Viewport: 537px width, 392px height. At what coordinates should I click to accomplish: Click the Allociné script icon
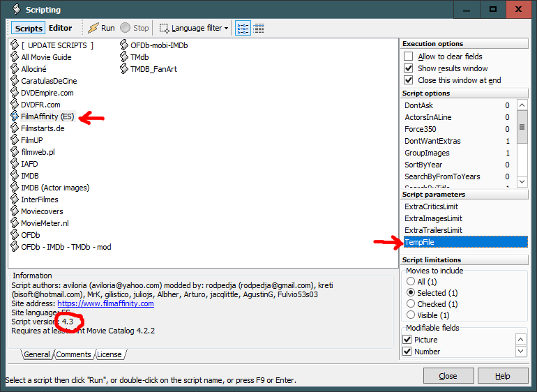(x=15, y=69)
